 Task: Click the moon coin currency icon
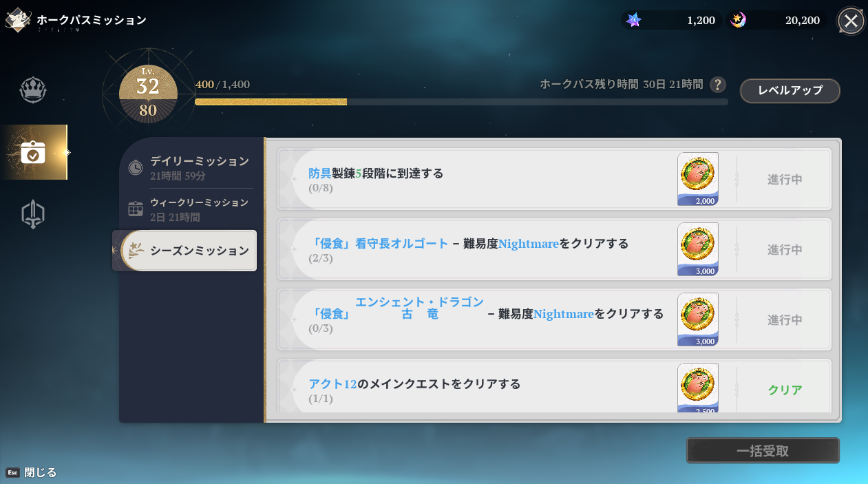739,20
